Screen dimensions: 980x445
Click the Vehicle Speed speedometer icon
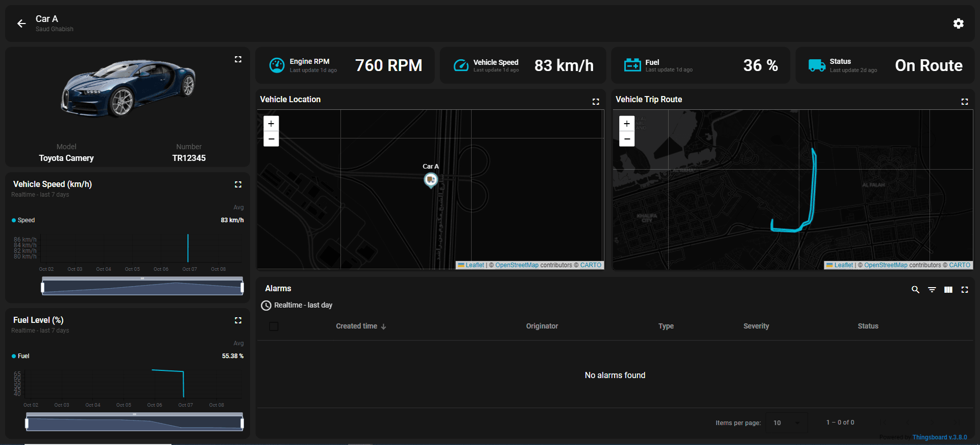coord(461,65)
